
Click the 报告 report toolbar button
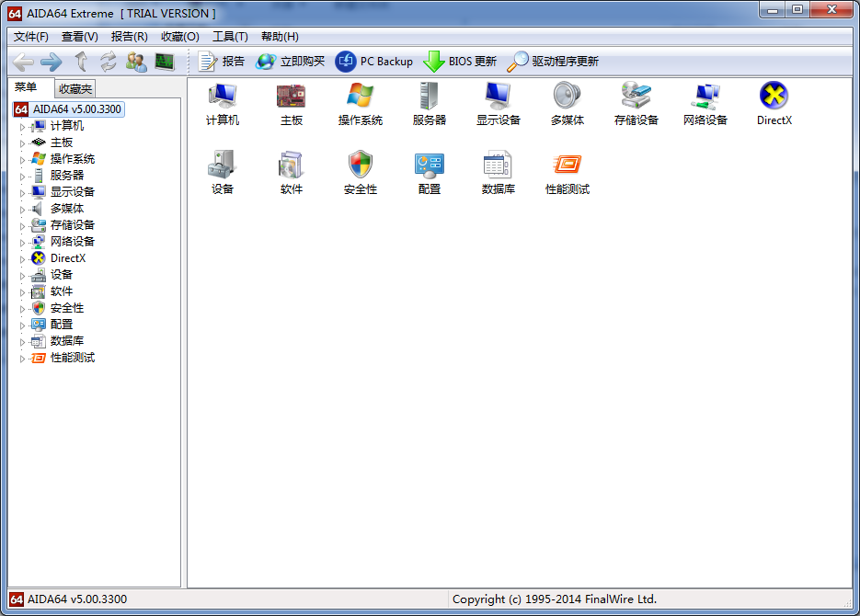[221, 62]
